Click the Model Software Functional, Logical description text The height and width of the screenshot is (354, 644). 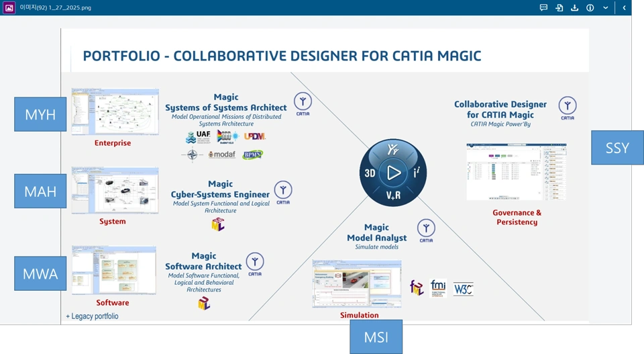(x=204, y=282)
